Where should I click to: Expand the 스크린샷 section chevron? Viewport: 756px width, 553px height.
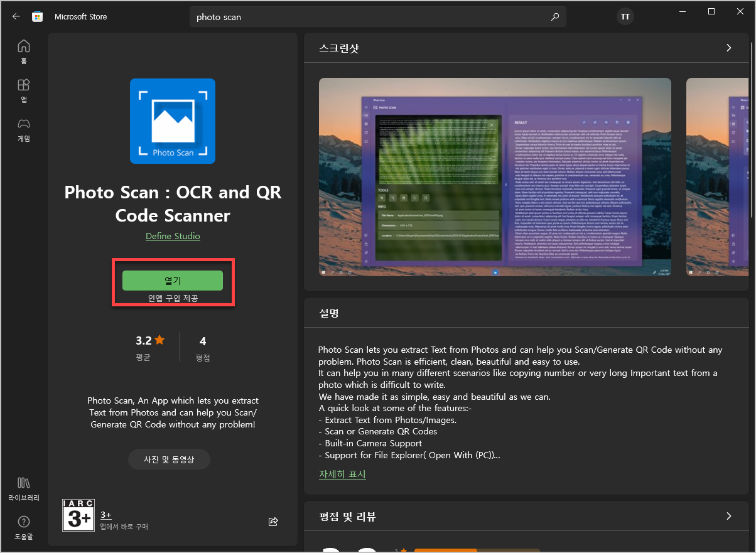click(x=729, y=48)
